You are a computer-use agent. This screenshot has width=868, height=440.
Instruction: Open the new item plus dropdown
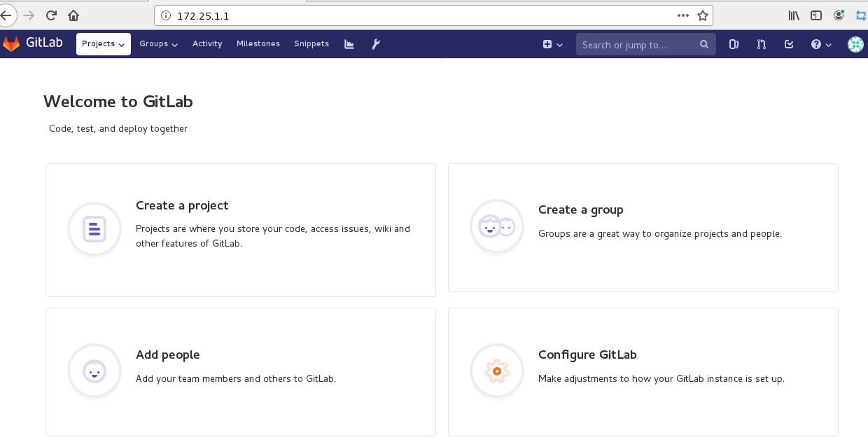click(x=553, y=44)
